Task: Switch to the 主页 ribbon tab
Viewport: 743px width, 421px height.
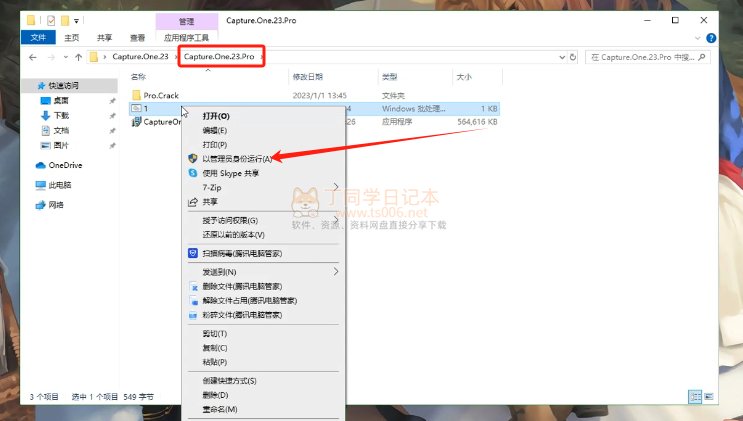Action: click(72, 37)
